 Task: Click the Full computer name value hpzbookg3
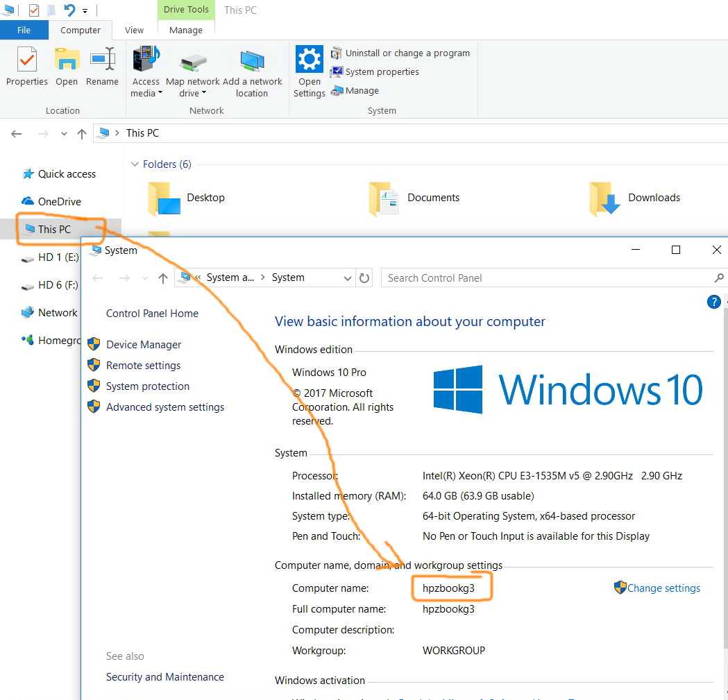pos(448,609)
